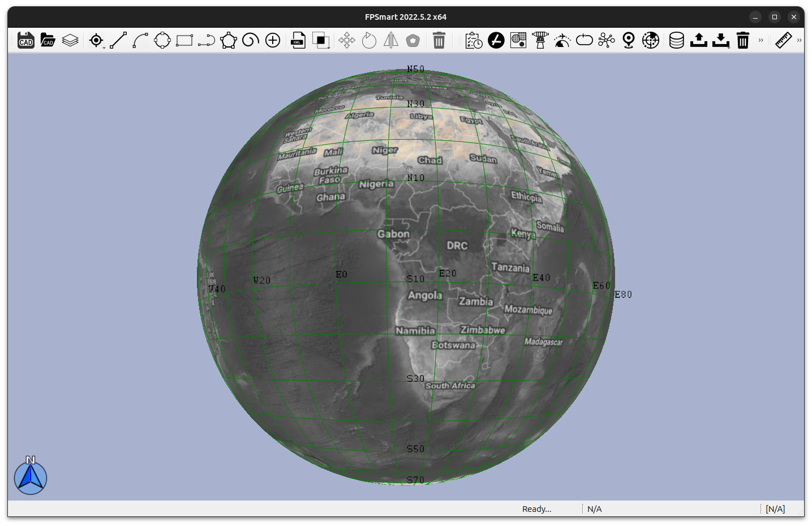Select the straight line drawing tool
The height and width of the screenshot is (526, 812).
[x=118, y=40]
